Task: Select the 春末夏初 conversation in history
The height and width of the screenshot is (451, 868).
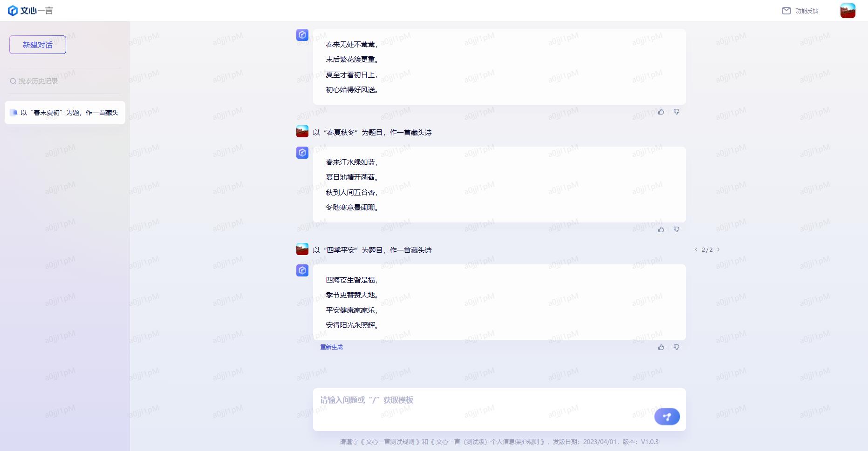Action: tap(65, 113)
